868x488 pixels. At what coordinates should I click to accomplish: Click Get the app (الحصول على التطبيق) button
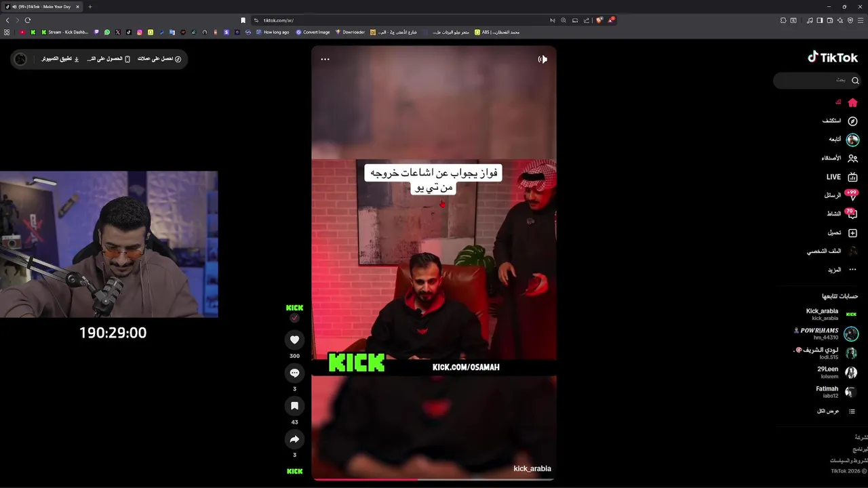108,59
